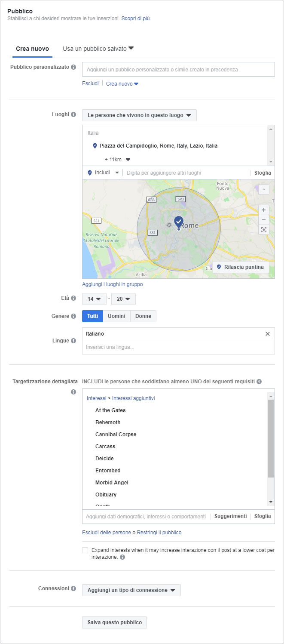Click locations list scroll up arrow
The image size is (284, 644).
[x=271, y=129]
